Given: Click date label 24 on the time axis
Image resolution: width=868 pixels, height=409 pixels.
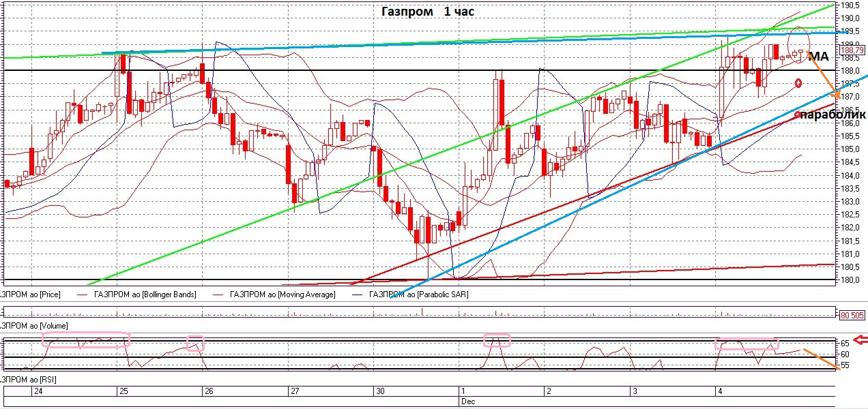Looking at the screenshot, I should pyautogui.click(x=38, y=391).
